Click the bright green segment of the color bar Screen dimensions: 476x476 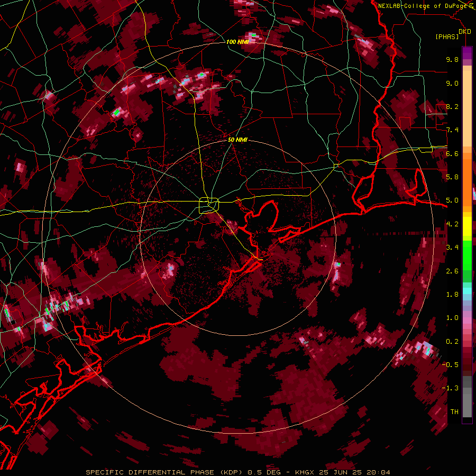(467, 255)
